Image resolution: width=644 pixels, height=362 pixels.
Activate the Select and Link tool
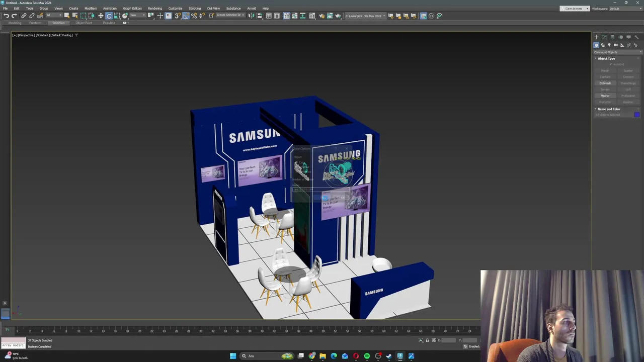click(24, 16)
